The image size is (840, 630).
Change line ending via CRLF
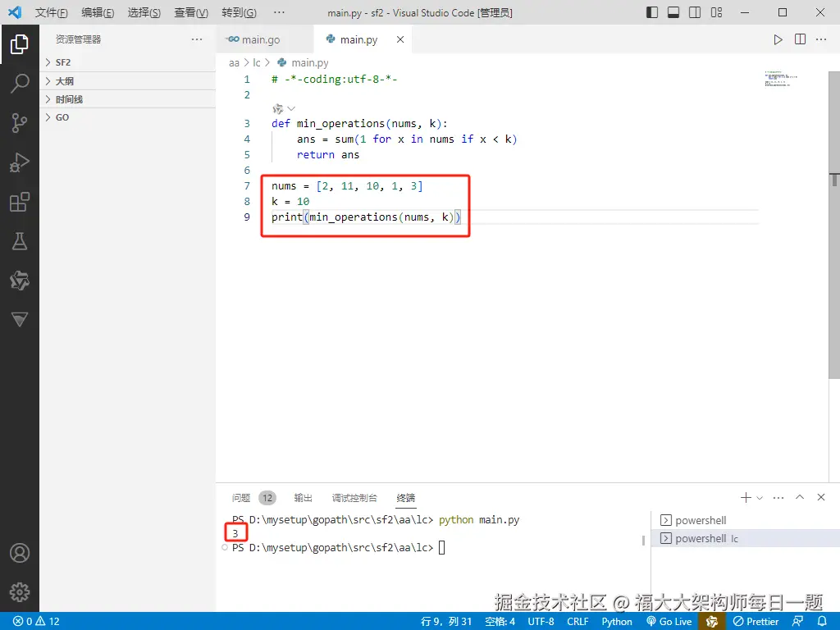tap(577, 622)
